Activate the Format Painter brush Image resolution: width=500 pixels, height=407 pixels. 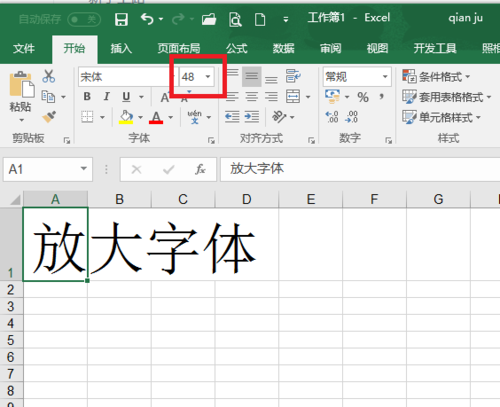49,117
